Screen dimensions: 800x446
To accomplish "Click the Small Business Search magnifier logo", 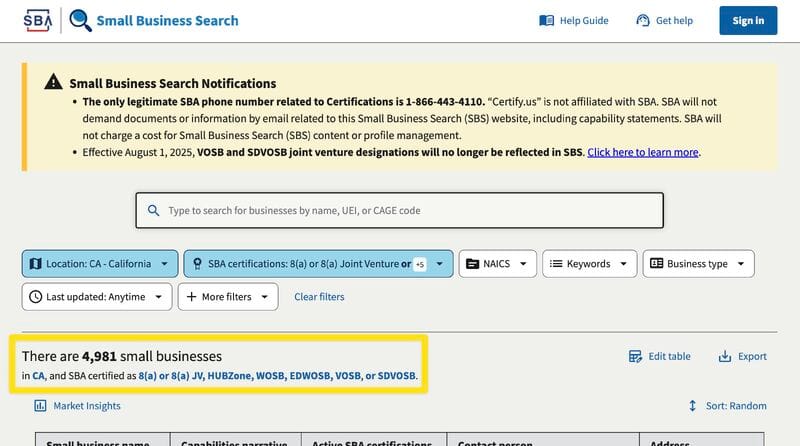I will click(80, 20).
